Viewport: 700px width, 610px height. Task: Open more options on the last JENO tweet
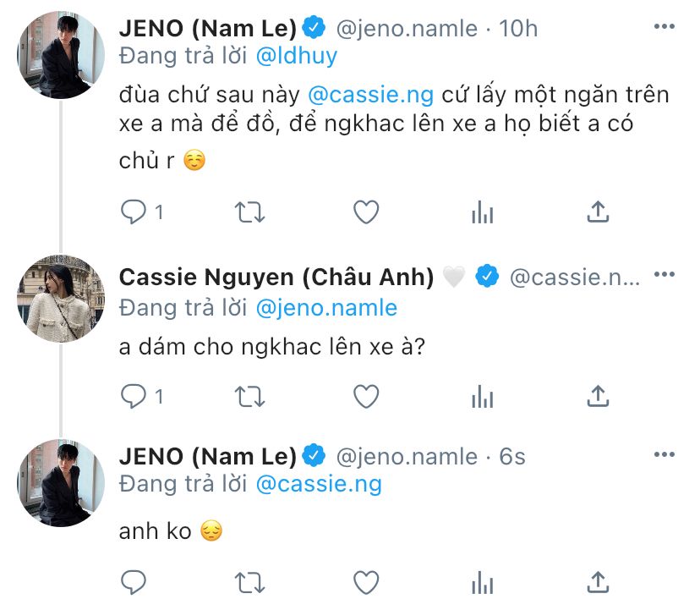pos(665,457)
